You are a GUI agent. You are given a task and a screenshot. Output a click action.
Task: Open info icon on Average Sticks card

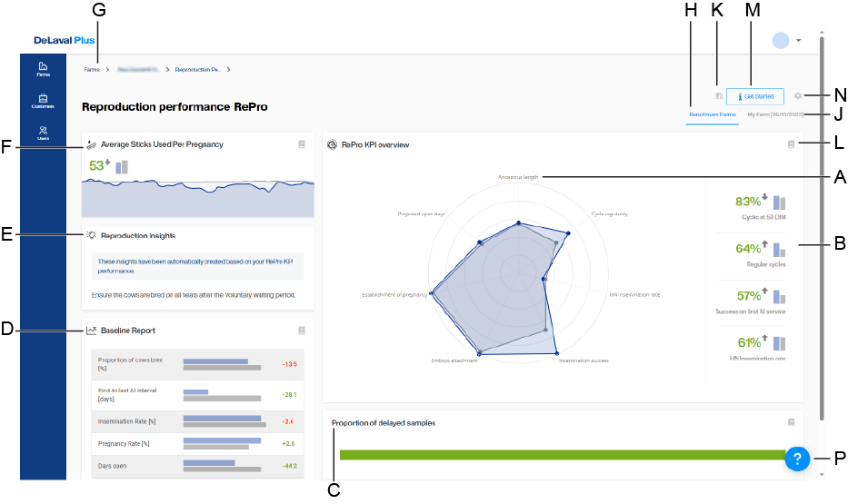(x=302, y=144)
